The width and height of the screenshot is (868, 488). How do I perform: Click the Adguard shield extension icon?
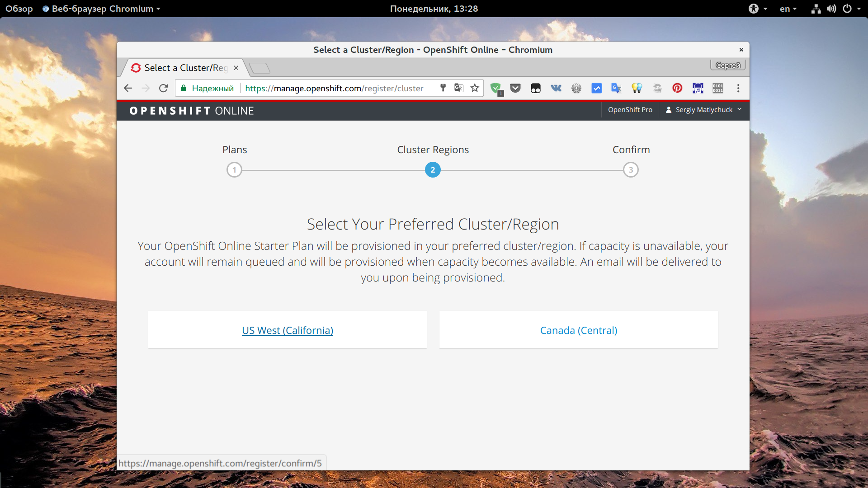click(x=495, y=88)
